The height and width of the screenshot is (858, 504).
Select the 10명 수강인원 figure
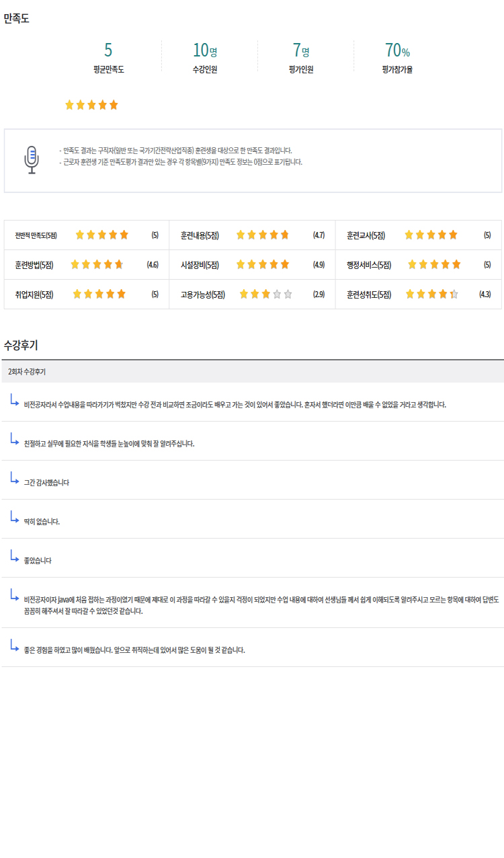204,50
